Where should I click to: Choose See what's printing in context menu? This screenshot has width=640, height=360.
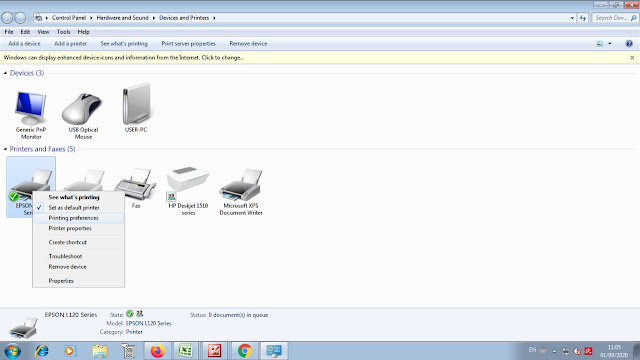point(79,197)
